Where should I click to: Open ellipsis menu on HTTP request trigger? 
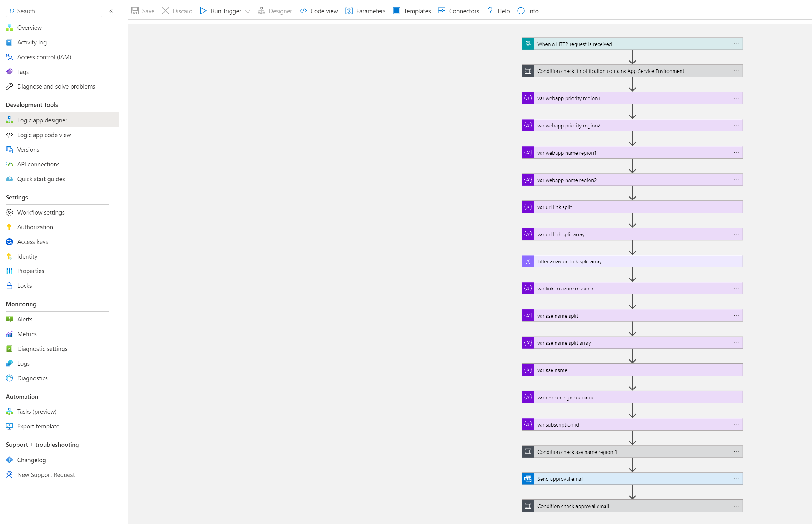pos(737,44)
